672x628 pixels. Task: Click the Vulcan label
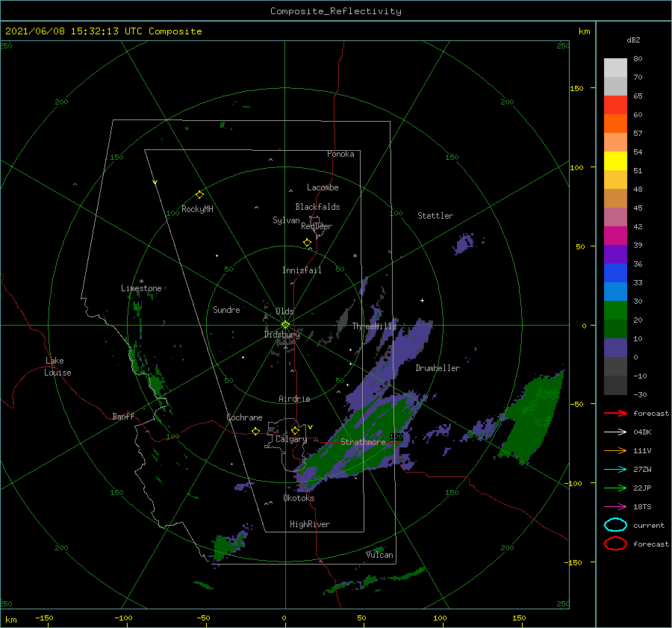point(379,555)
